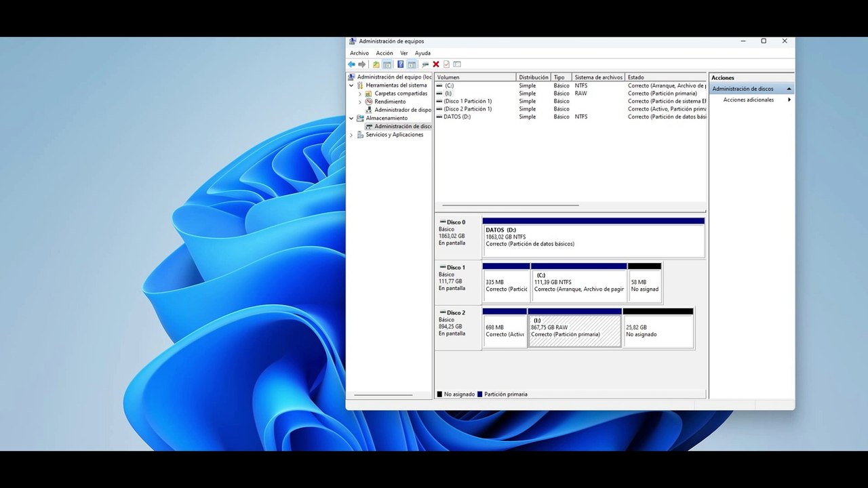Select the (I:) volume row in the list

571,94
